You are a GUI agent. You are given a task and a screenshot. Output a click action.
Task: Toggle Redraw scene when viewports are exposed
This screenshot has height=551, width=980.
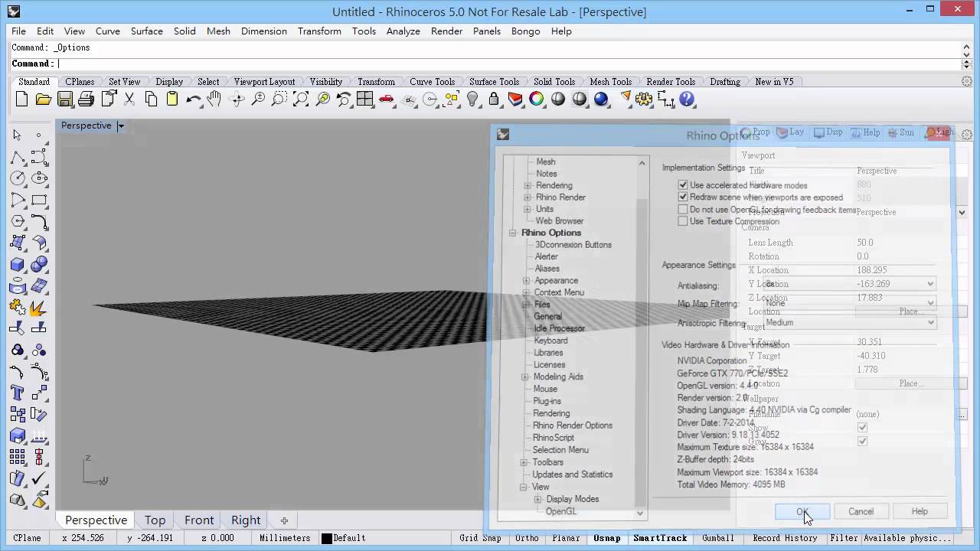[x=683, y=197]
